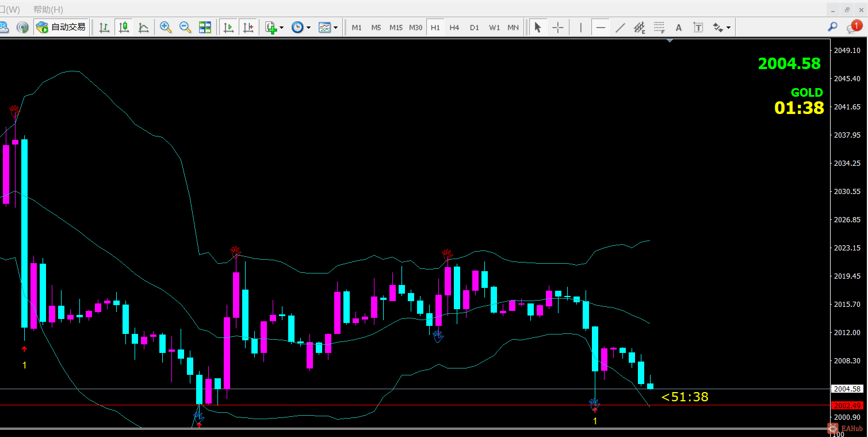Open the chat notifications bubble
Image resolution: width=868 pixels, height=437 pixels.
click(x=854, y=26)
